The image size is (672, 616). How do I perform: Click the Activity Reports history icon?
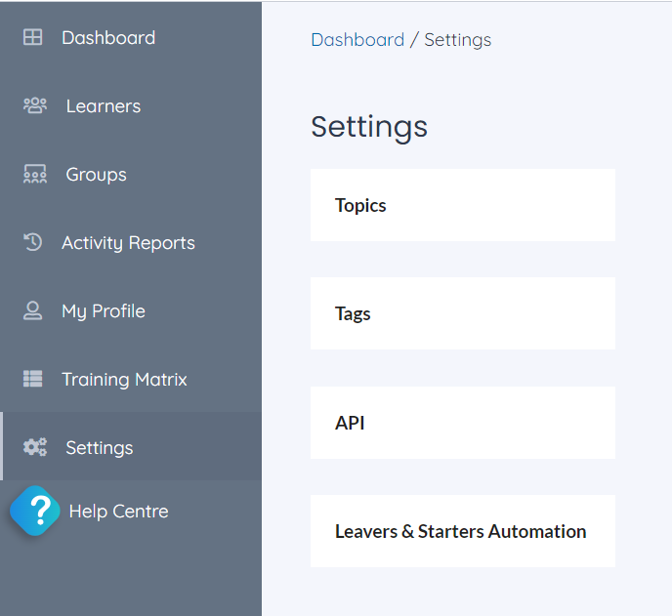tap(32, 242)
